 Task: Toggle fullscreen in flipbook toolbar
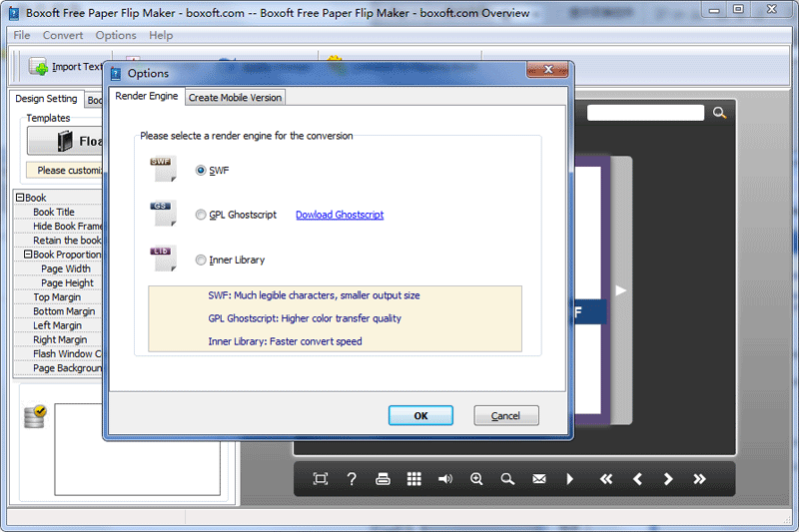pos(321,478)
